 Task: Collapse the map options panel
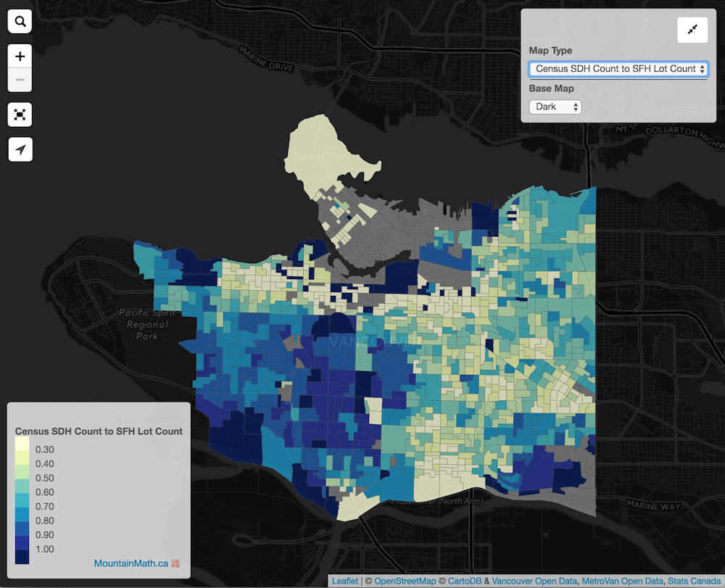(x=692, y=30)
